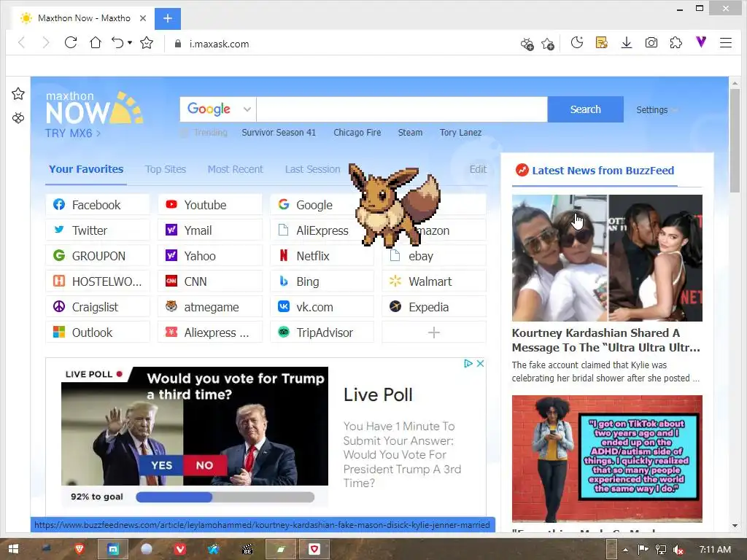Open the Facebook favorite tile
The image size is (747, 560).
click(x=98, y=205)
